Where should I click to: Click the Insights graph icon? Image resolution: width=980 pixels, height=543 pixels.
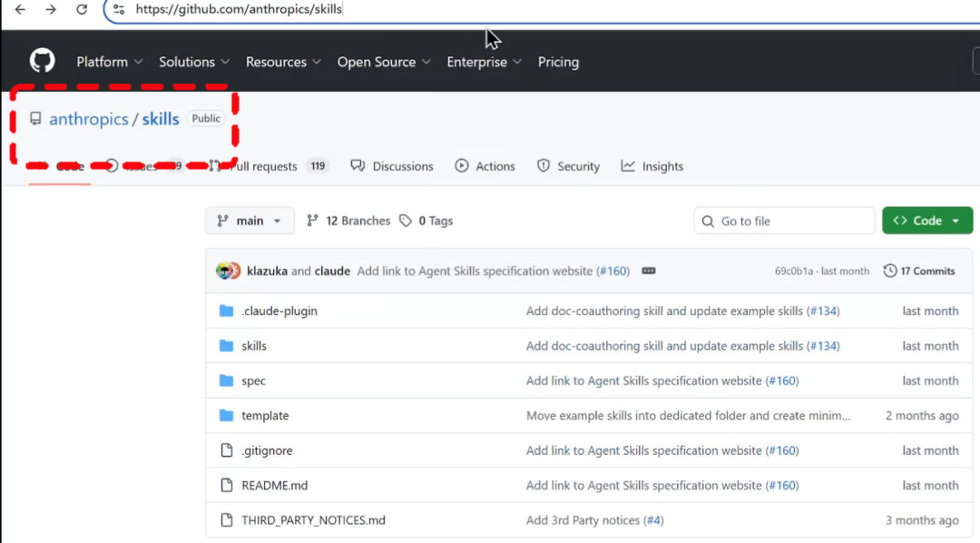point(628,166)
